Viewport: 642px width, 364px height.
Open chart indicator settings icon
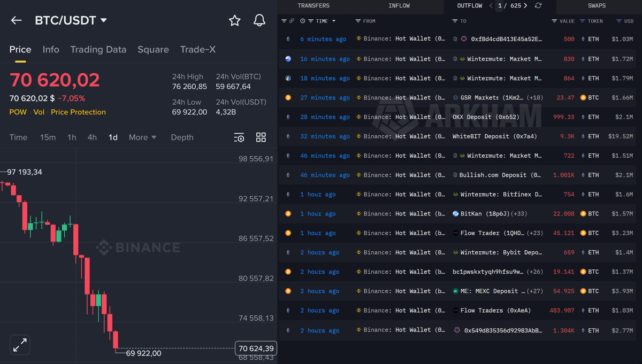click(x=239, y=137)
